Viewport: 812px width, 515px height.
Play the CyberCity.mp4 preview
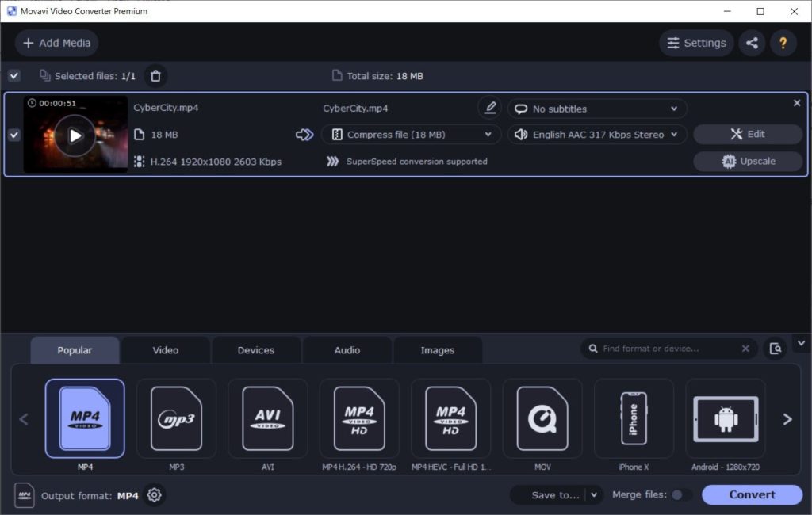(75, 135)
